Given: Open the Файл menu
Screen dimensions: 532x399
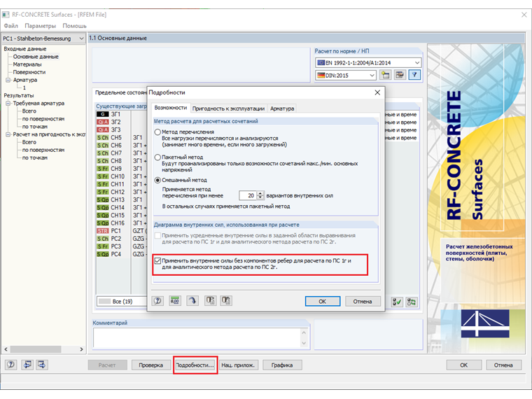Looking at the screenshot, I should point(11,26).
